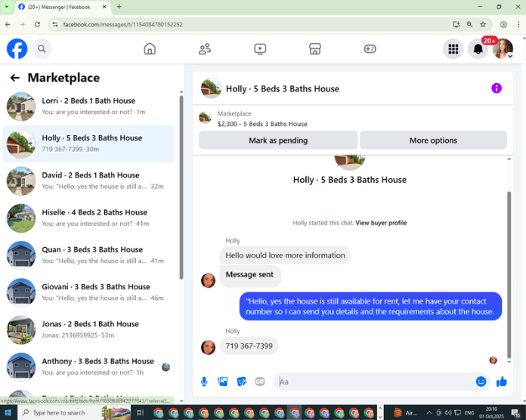
Task: Open the Windows Start button
Action: [x=8, y=412]
